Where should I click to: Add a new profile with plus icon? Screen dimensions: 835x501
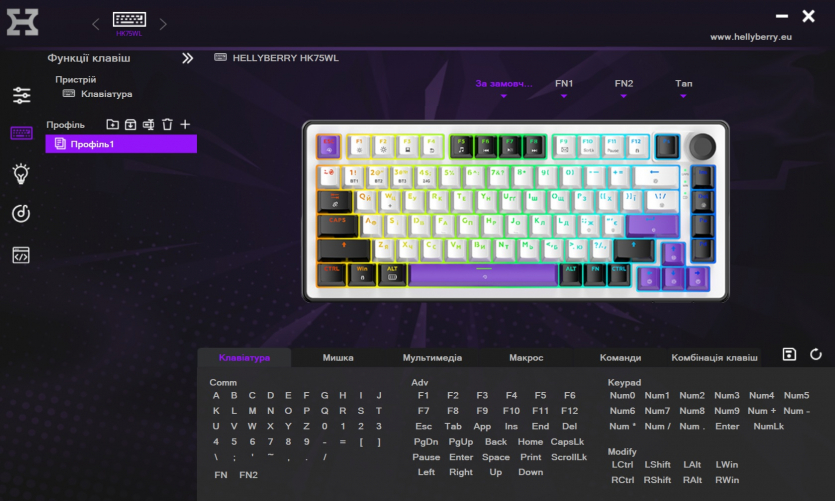coord(185,125)
